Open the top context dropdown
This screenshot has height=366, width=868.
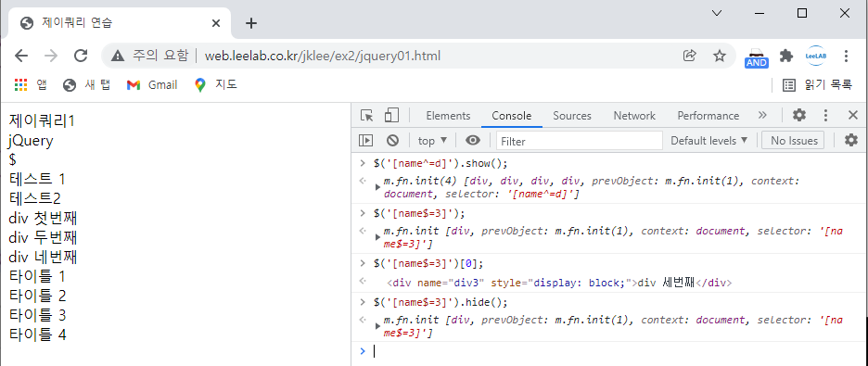[433, 141]
